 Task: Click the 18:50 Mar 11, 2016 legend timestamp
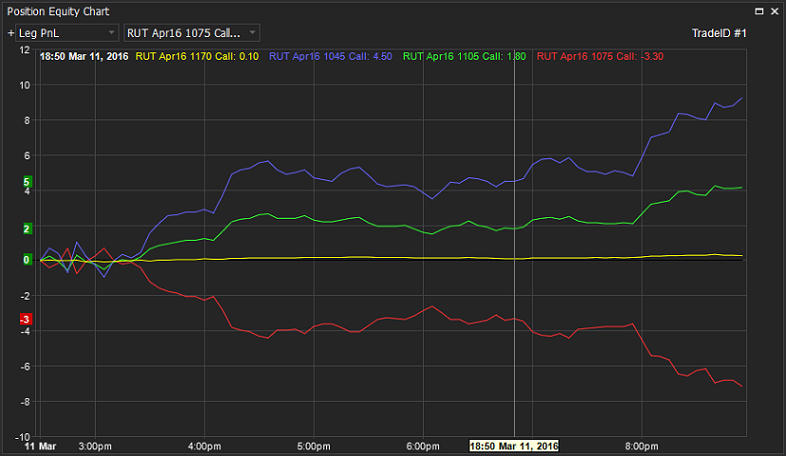(84, 56)
